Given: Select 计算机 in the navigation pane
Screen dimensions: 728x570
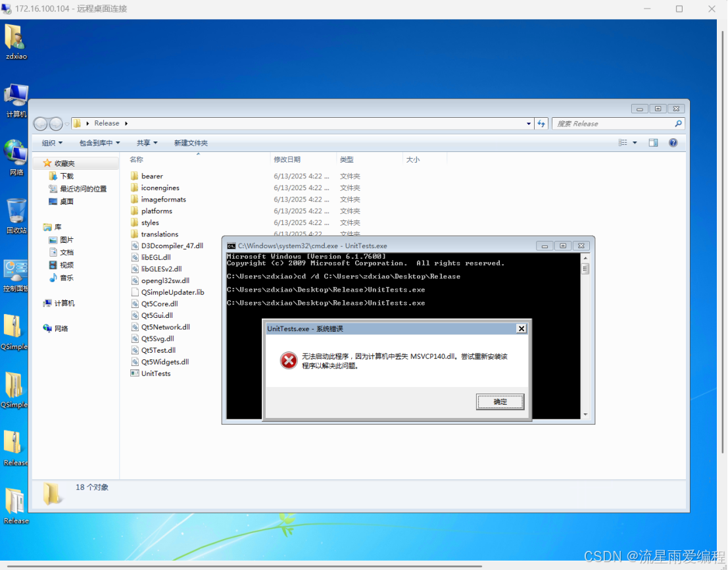Looking at the screenshot, I should (x=59, y=303).
